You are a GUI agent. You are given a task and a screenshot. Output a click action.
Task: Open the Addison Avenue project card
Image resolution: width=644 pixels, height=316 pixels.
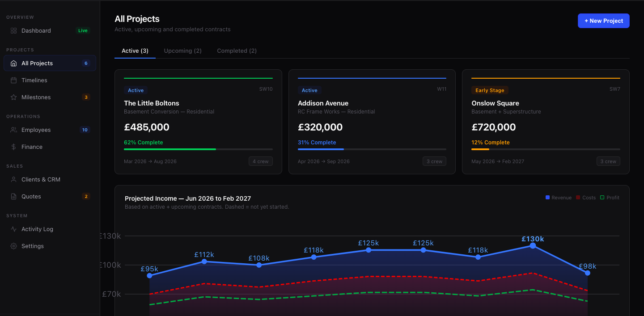coord(372,122)
